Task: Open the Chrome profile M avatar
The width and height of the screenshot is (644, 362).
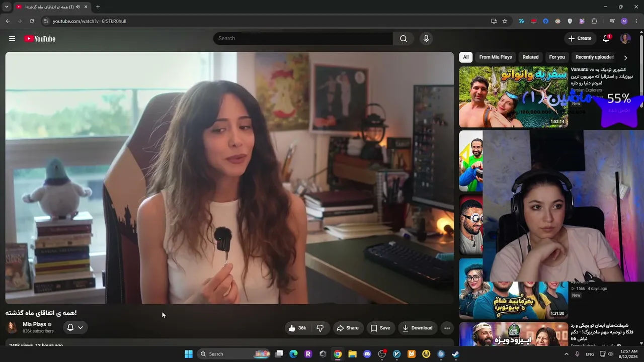Action: coord(624,21)
